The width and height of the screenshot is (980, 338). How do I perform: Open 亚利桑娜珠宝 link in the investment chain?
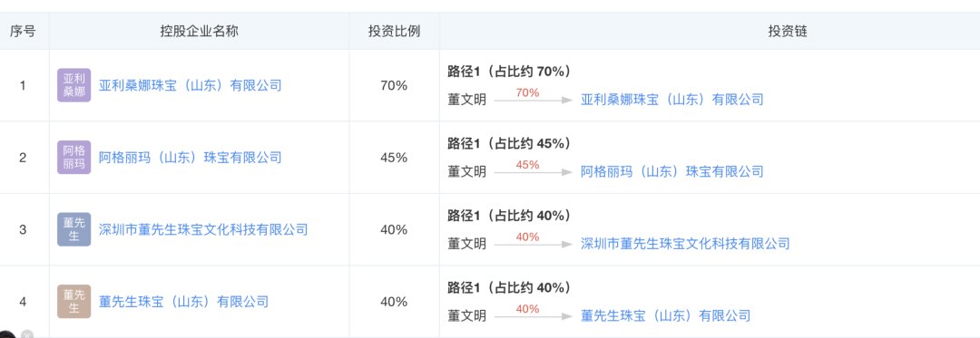(x=671, y=99)
